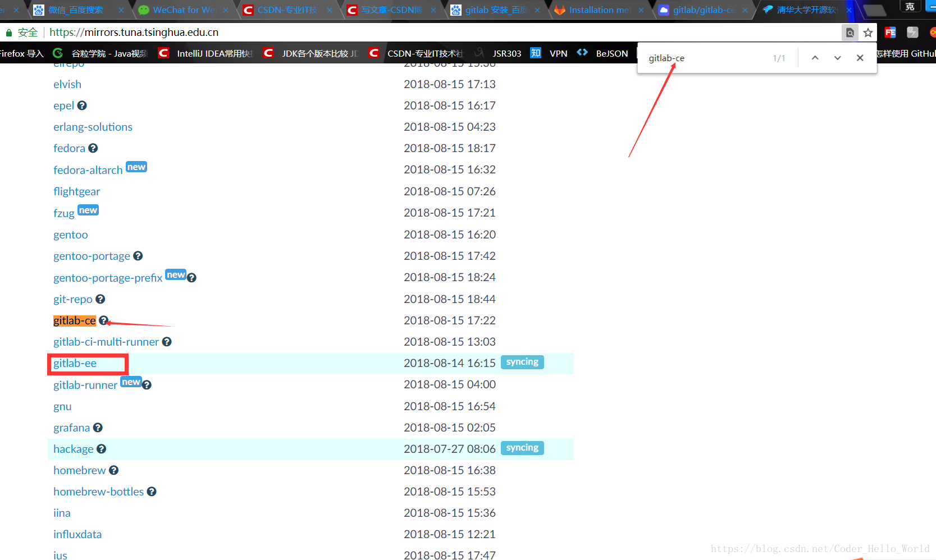Click the find bar search field
The height and width of the screenshot is (560, 936).
point(707,58)
